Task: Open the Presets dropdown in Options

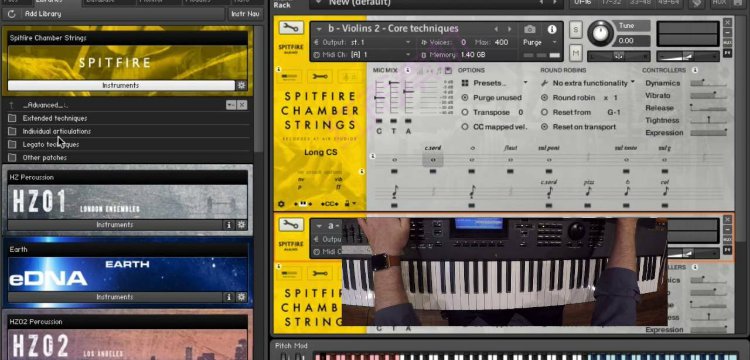Action: point(494,83)
